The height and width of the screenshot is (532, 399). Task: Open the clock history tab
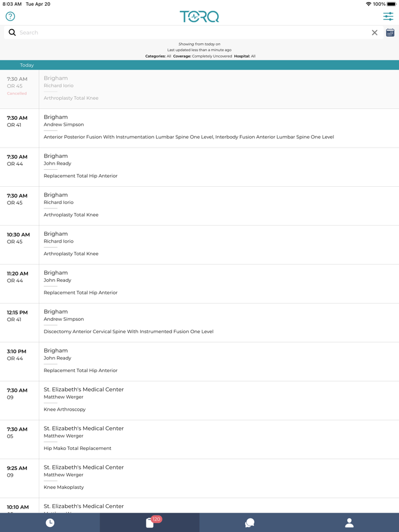pos(50,522)
